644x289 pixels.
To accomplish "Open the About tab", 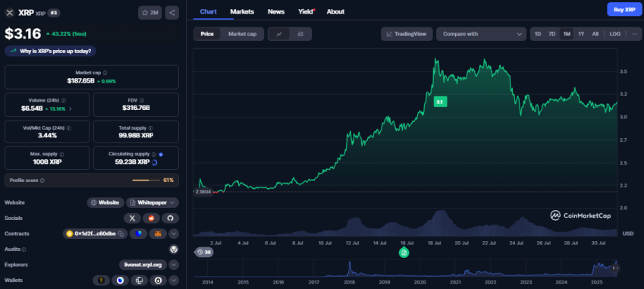I will (335, 11).
